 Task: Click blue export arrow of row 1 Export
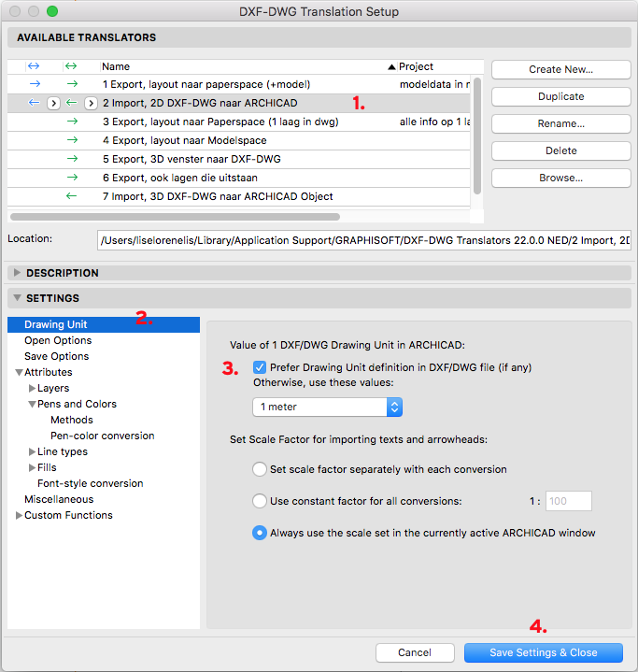[x=35, y=84]
